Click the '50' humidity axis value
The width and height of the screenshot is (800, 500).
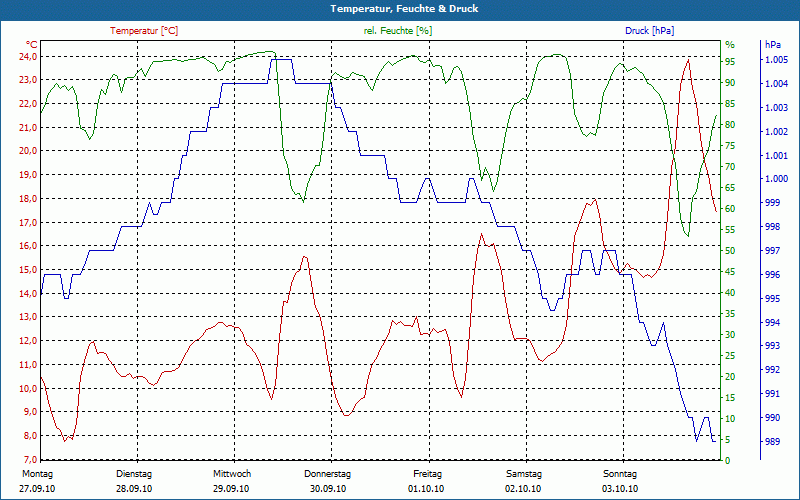click(x=731, y=251)
